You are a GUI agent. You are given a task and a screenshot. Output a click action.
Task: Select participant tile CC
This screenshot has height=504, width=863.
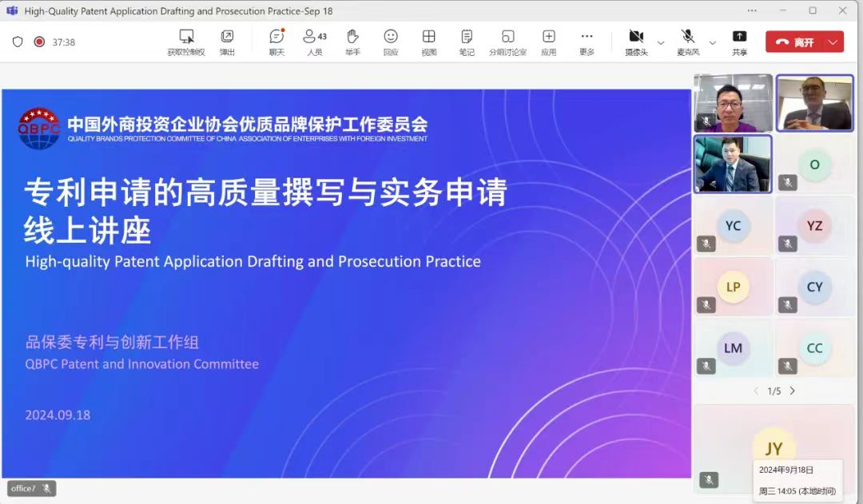tap(814, 347)
